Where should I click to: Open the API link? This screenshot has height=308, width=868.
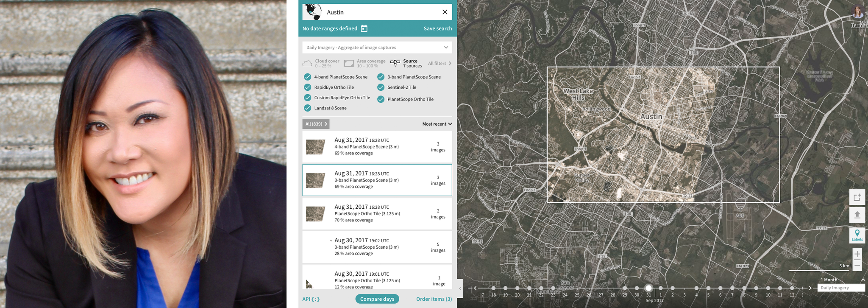tap(311, 299)
